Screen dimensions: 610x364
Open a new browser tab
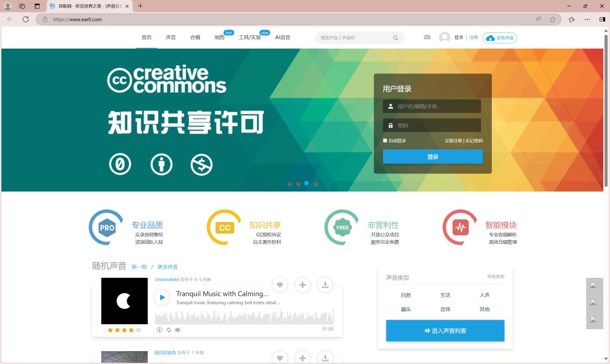tap(140, 6)
